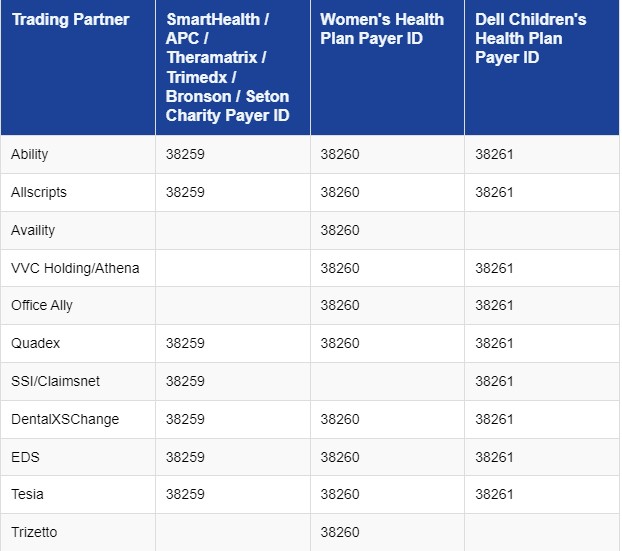Select Women's Health Plan Payer ID header
Image resolution: width=622 pixels, height=551 pixels.
coord(381,29)
